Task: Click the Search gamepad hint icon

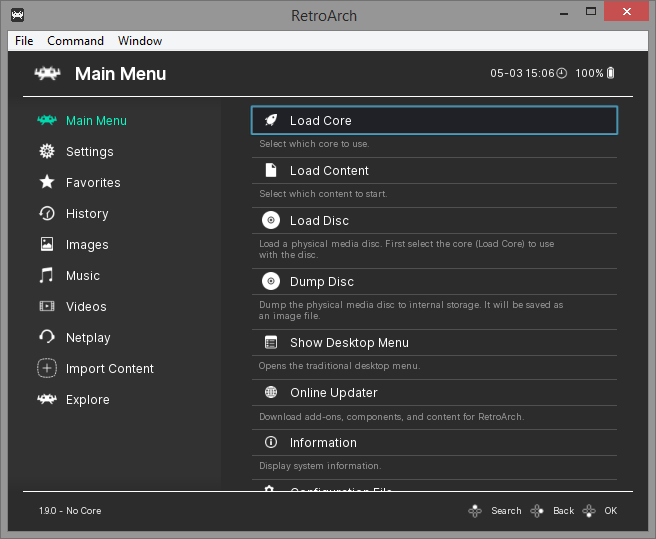Action: pyautogui.click(x=475, y=511)
